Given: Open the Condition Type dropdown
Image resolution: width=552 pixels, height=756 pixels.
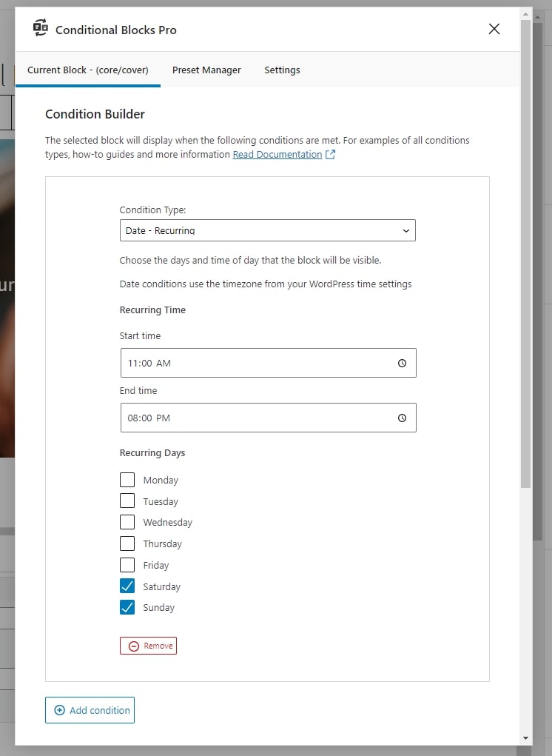Looking at the screenshot, I should pos(268,230).
